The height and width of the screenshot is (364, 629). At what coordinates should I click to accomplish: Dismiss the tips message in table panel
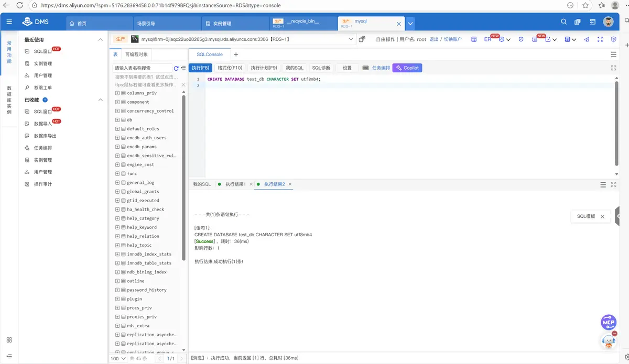183,84
